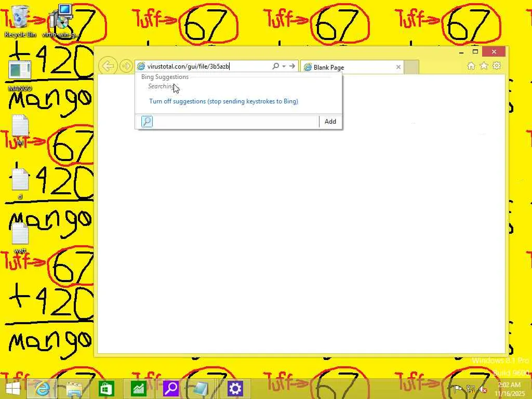The image size is (532, 399).
Task: Open Favorites star icon
Action: 484,66
